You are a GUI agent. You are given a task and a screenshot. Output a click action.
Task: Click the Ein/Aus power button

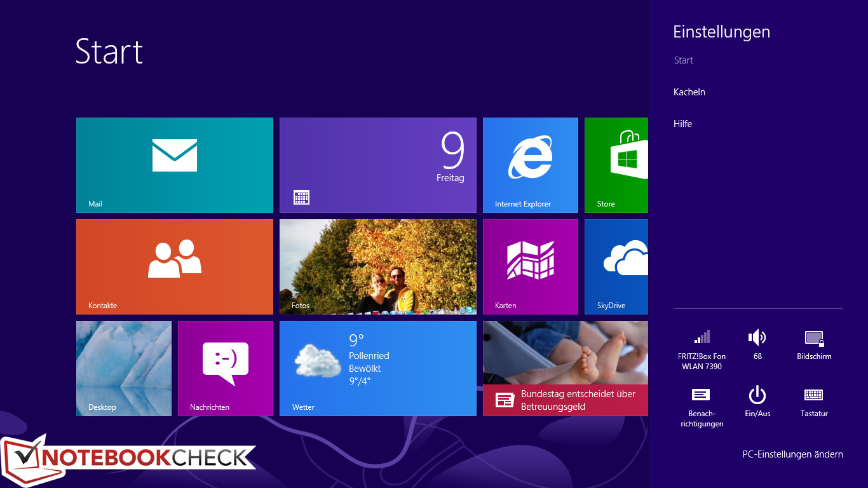757,403
